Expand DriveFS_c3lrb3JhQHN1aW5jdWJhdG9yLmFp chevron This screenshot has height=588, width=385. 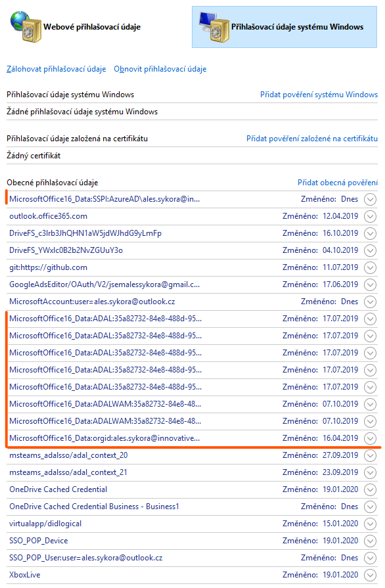click(370, 234)
